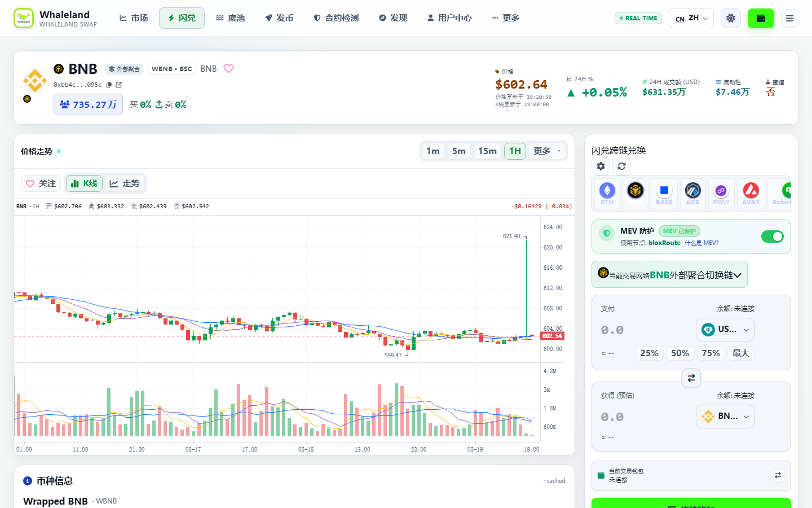Viewport: 812px width, 508px height.
Task: Open the 发现 discover menu
Action: [393, 18]
